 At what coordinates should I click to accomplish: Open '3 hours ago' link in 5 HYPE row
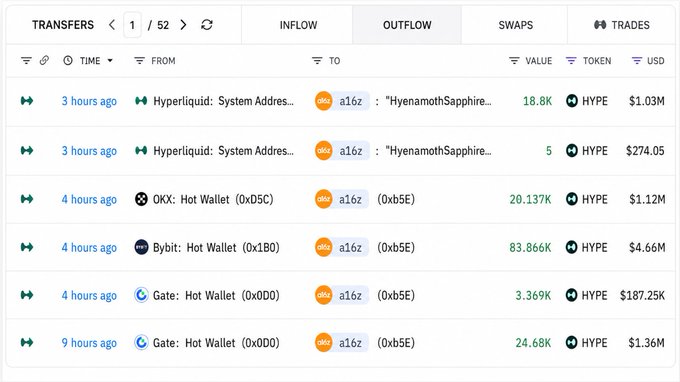[89, 150]
